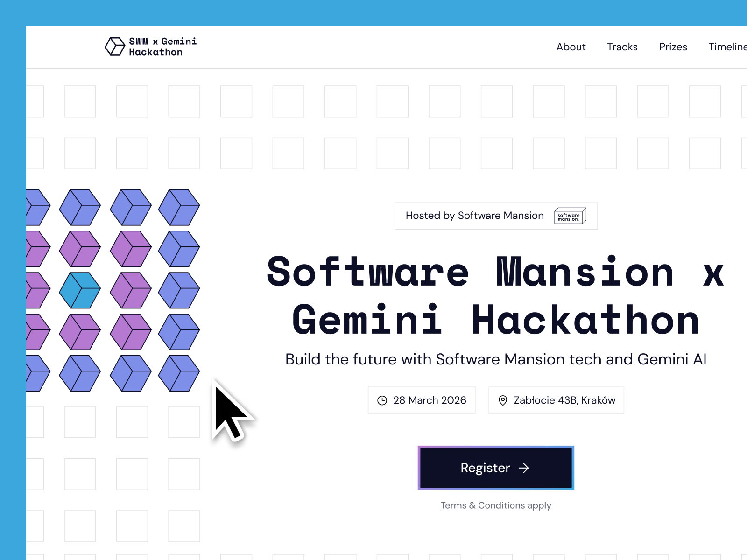Click the Zabłocie 43B, Kraków location badge
747x560 pixels.
556,400
